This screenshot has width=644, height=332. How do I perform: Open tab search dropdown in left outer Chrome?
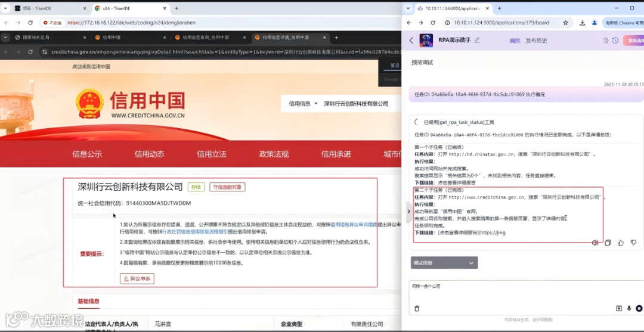(5, 8)
